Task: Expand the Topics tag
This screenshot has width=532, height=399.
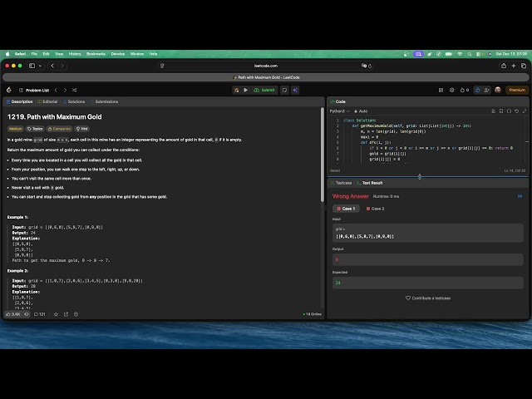Action: pos(36,129)
